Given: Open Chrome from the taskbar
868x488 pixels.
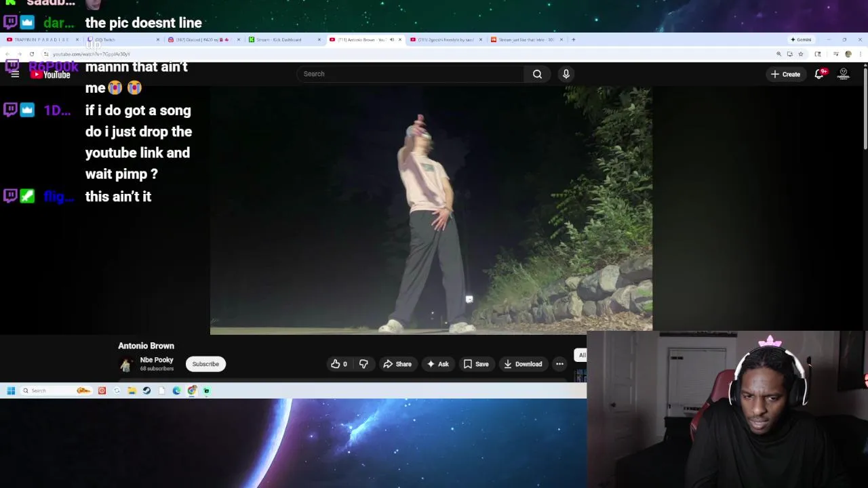Looking at the screenshot, I should (x=192, y=390).
